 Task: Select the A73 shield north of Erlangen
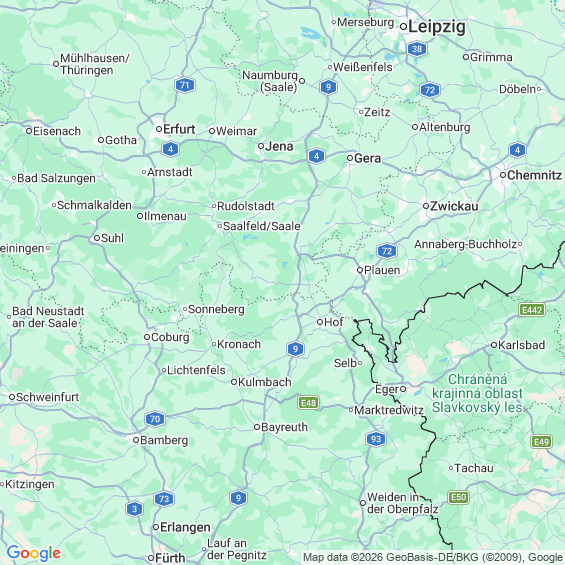[164, 499]
